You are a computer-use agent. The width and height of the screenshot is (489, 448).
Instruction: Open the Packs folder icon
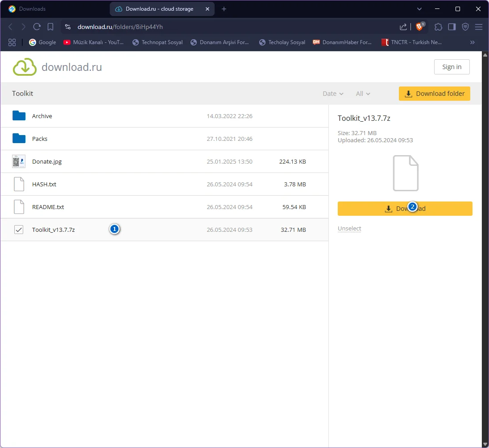click(19, 138)
